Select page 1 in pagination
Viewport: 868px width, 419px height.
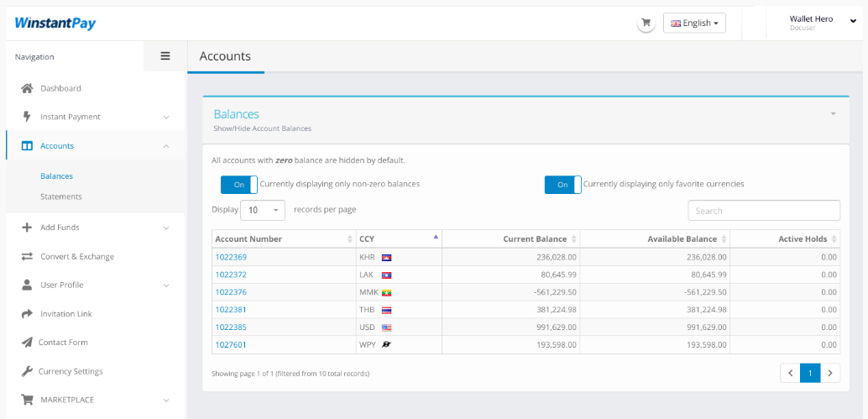(x=810, y=373)
